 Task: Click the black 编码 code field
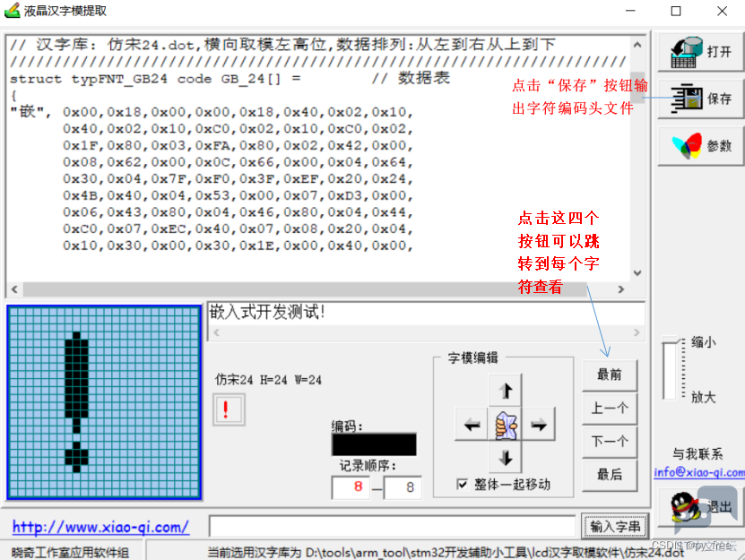click(374, 444)
